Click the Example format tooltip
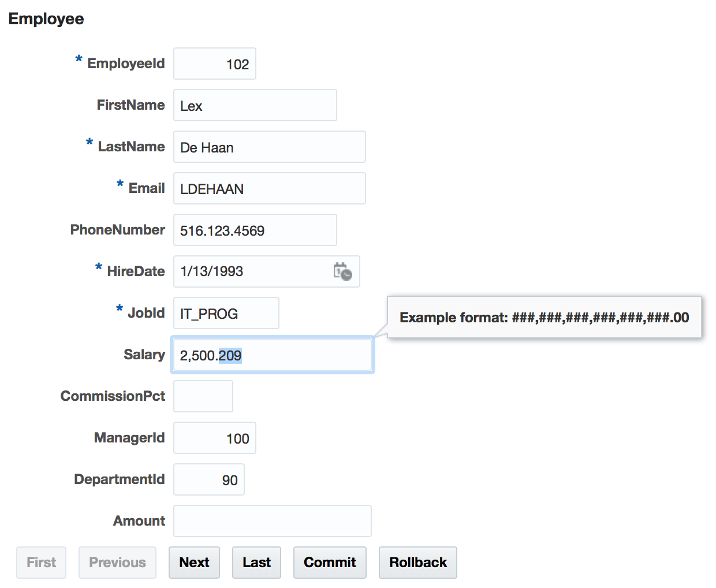Image resolution: width=716 pixels, height=588 pixels. [x=544, y=317]
